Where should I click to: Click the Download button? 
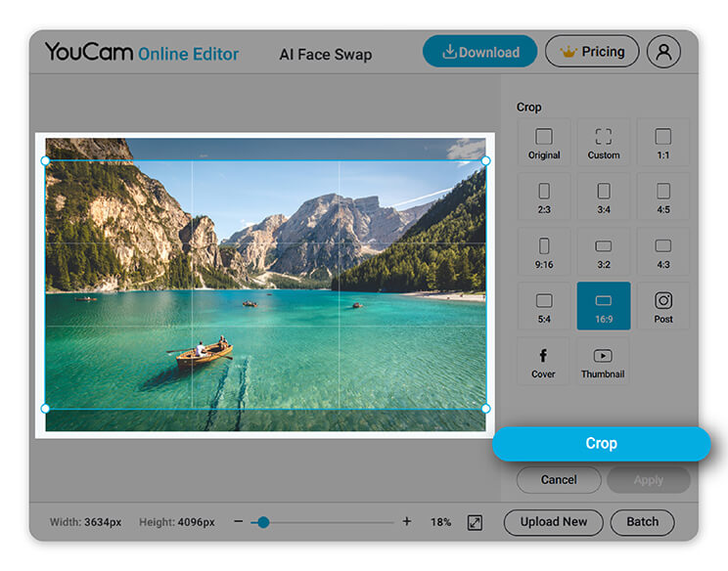(480, 52)
